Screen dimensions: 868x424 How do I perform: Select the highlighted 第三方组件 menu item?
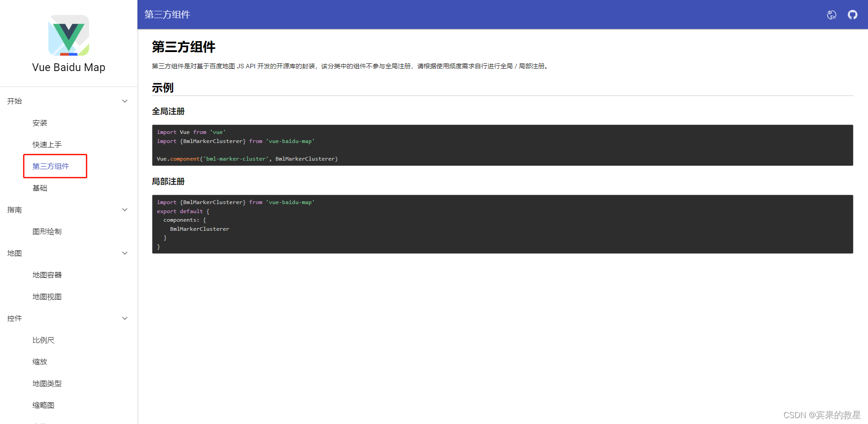(x=50, y=166)
